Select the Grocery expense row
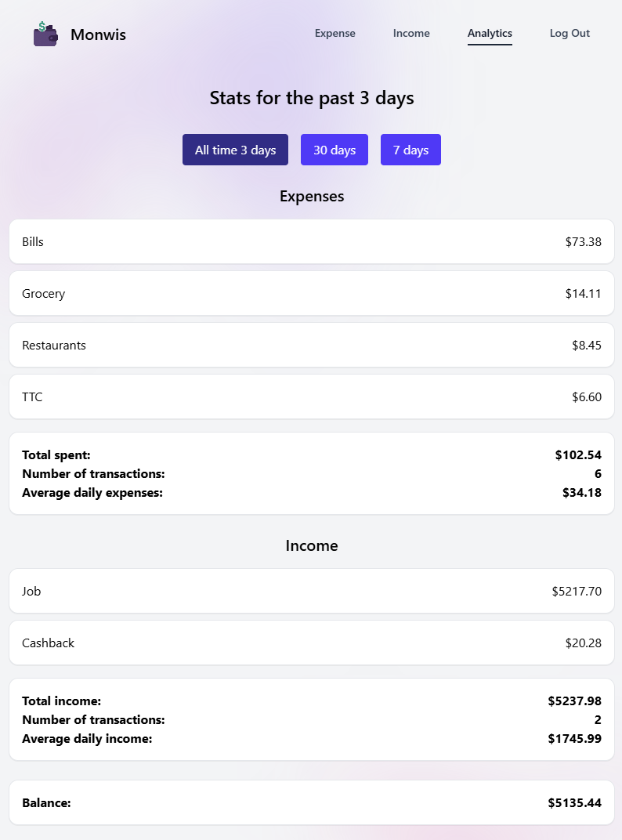The width and height of the screenshot is (622, 840). tap(311, 293)
